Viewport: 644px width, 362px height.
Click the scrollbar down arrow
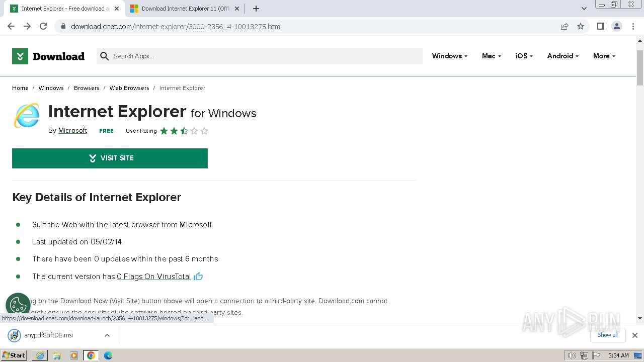[x=640, y=318]
